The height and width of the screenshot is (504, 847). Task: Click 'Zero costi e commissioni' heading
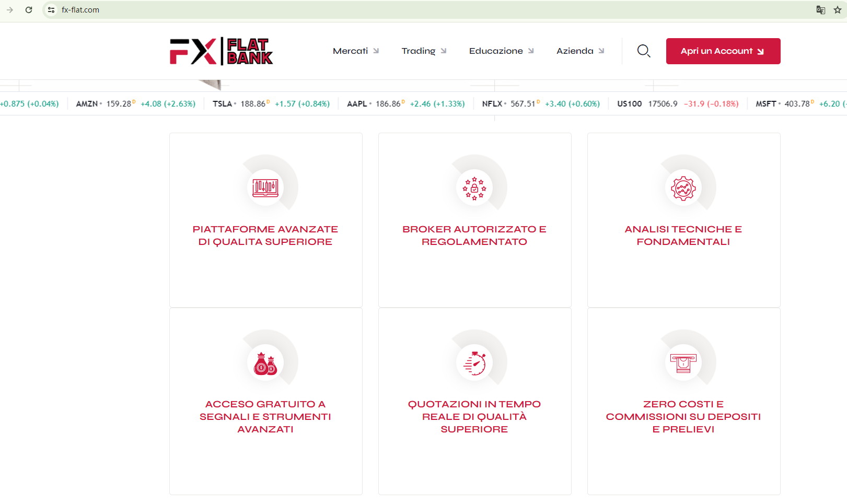click(683, 417)
